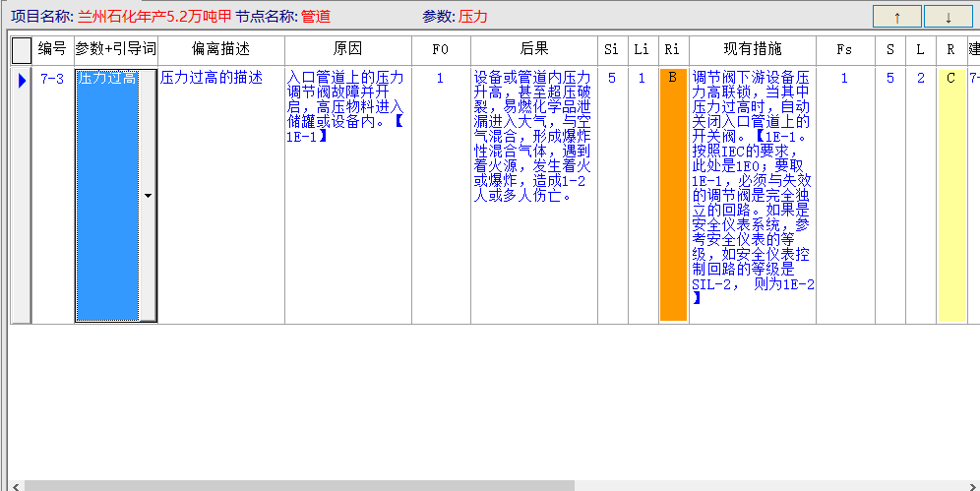
Task: Click the S column header
Action: tap(890, 50)
